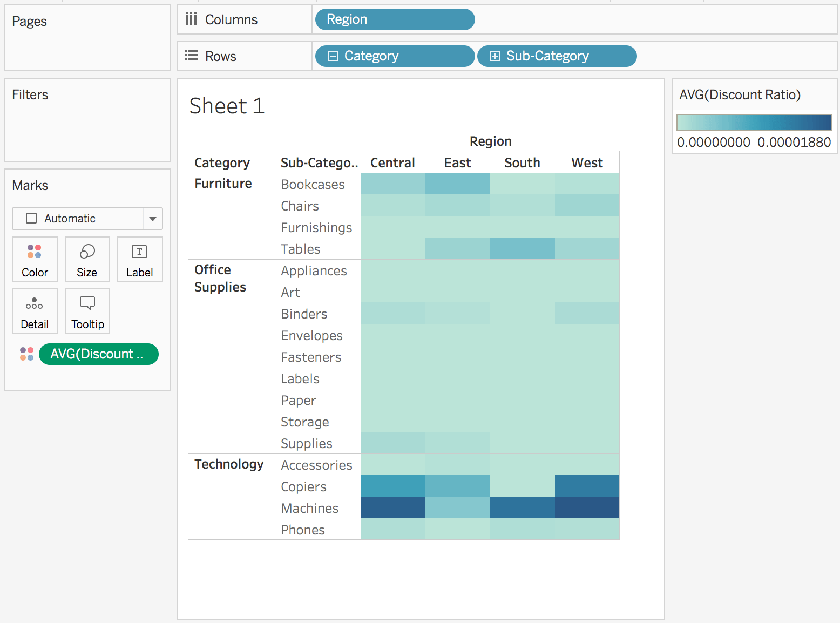Select the Region pill in Columns
Viewport: 840px width, 623px height.
(395, 19)
